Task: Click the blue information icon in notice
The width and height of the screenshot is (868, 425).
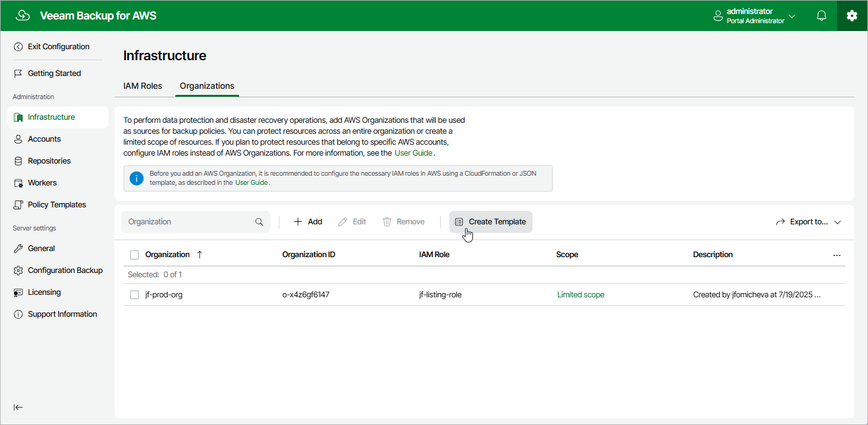Action: pyautogui.click(x=137, y=178)
